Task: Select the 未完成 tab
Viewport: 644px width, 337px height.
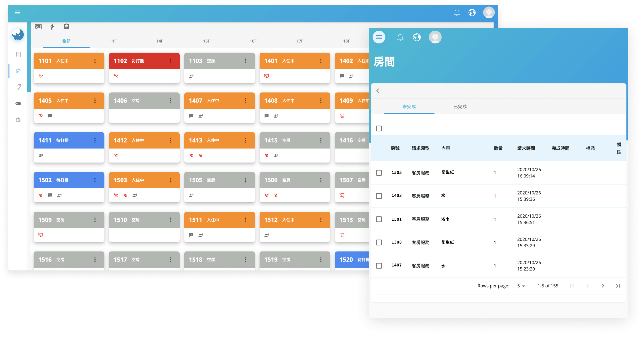Action: pos(409,106)
